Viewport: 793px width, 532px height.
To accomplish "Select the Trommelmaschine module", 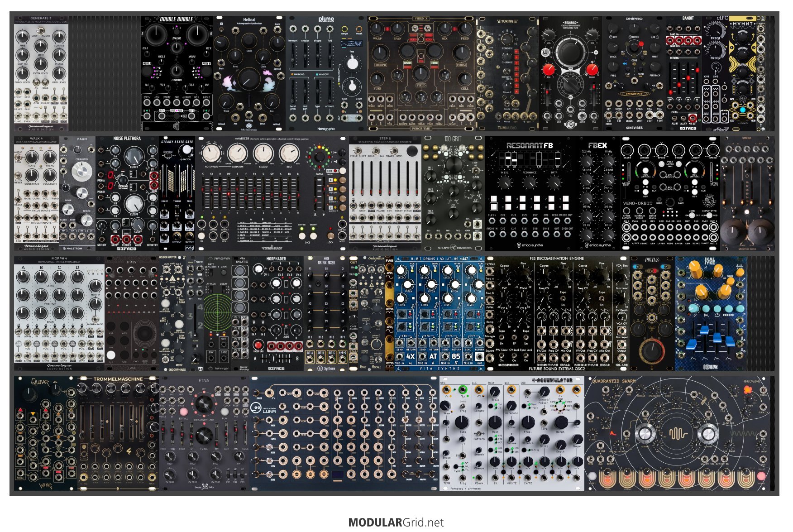I will click(x=118, y=433).
